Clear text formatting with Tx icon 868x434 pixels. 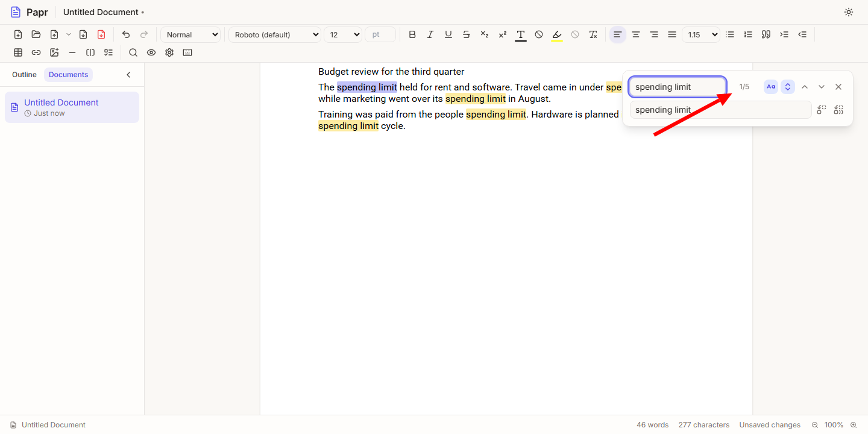tap(593, 34)
